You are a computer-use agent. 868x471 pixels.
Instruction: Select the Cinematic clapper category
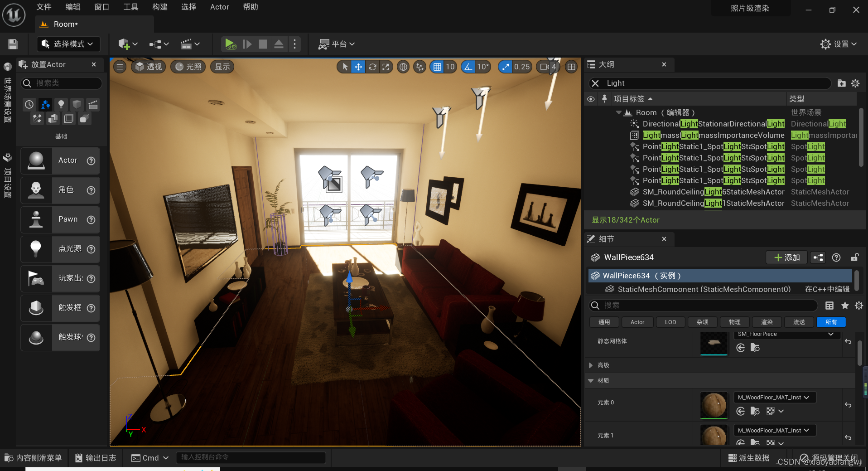93,105
